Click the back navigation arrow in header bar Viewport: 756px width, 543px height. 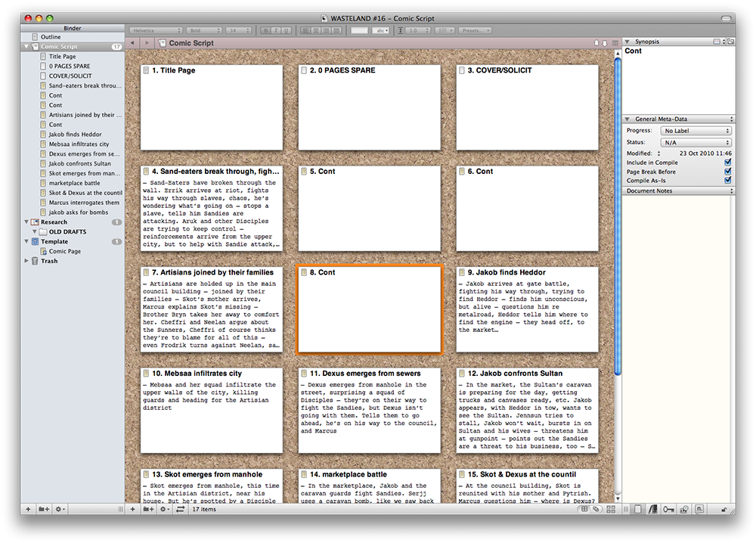pyautogui.click(x=132, y=43)
